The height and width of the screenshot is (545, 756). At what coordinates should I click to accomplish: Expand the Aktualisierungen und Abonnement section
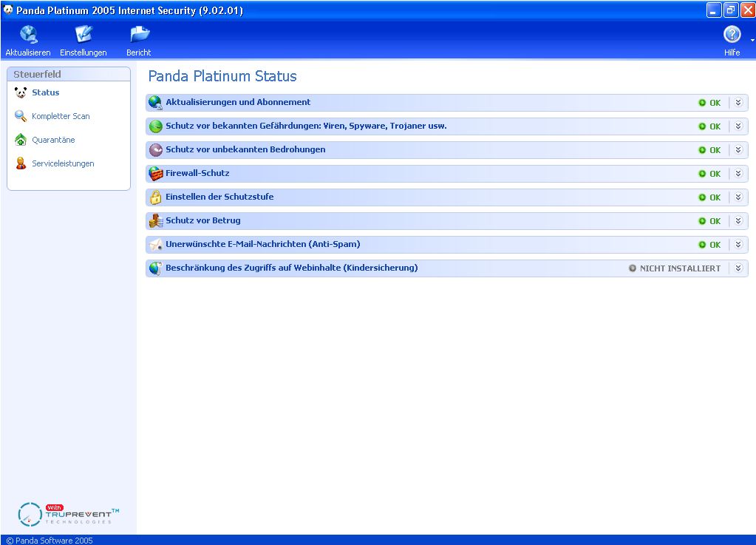pyautogui.click(x=738, y=103)
